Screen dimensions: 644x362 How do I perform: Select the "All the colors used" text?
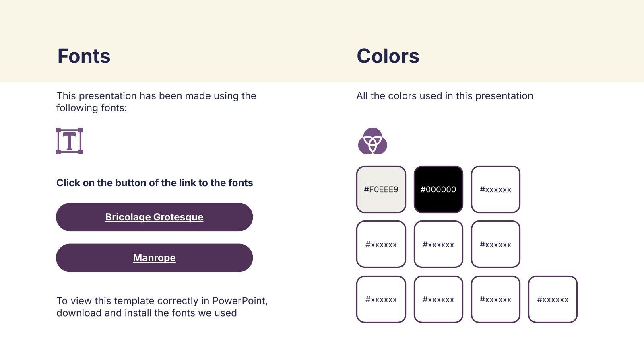pyautogui.click(x=444, y=96)
